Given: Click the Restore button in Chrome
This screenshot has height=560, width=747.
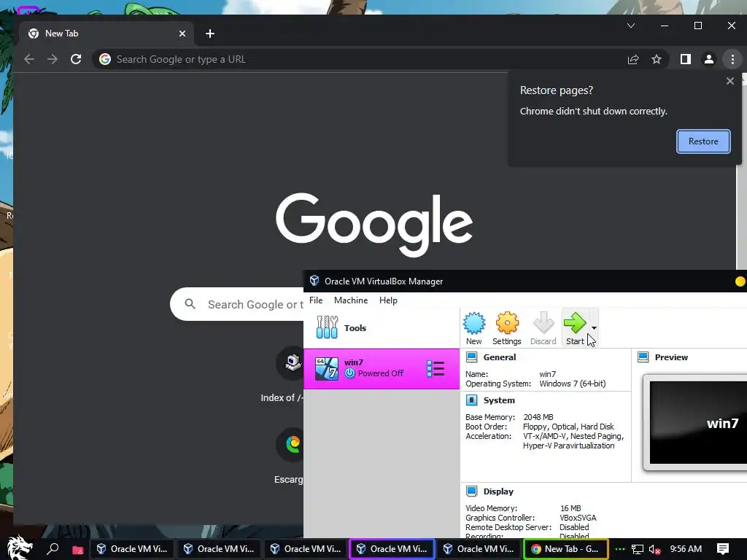Looking at the screenshot, I should tap(703, 141).
